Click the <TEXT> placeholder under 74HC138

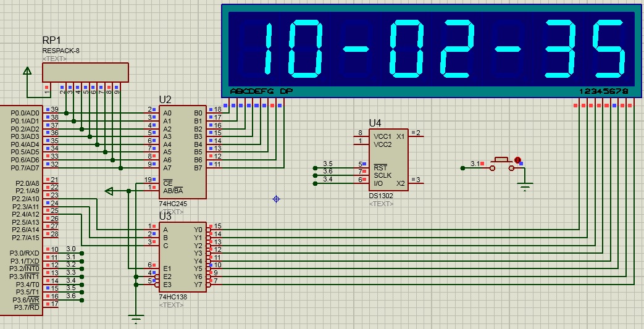pyautogui.click(x=171, y=305)
